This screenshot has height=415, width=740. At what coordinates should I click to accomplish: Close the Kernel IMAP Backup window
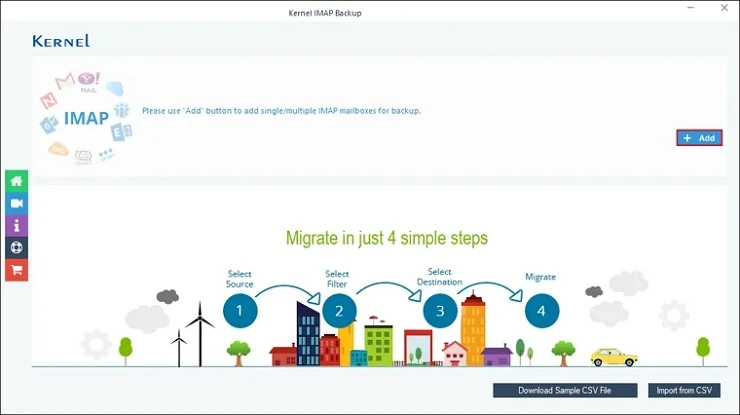pos(725,8)
